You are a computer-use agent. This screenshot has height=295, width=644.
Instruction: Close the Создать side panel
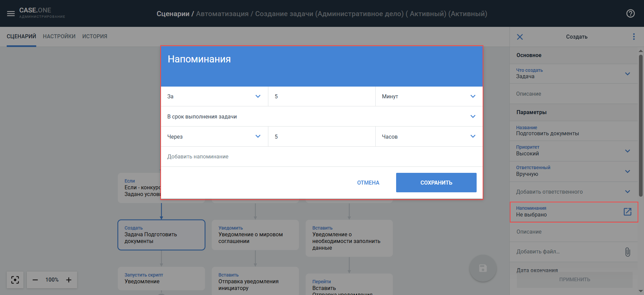(520, 37)
